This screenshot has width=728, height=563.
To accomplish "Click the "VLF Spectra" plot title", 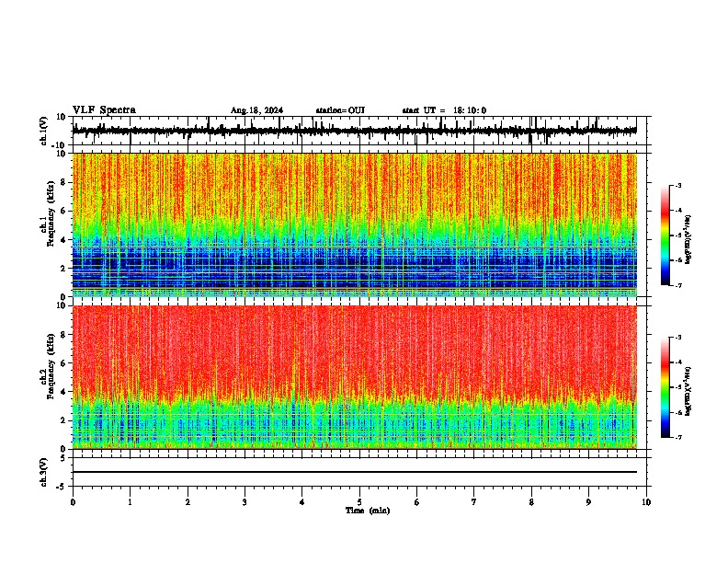I will coord(104,110).
